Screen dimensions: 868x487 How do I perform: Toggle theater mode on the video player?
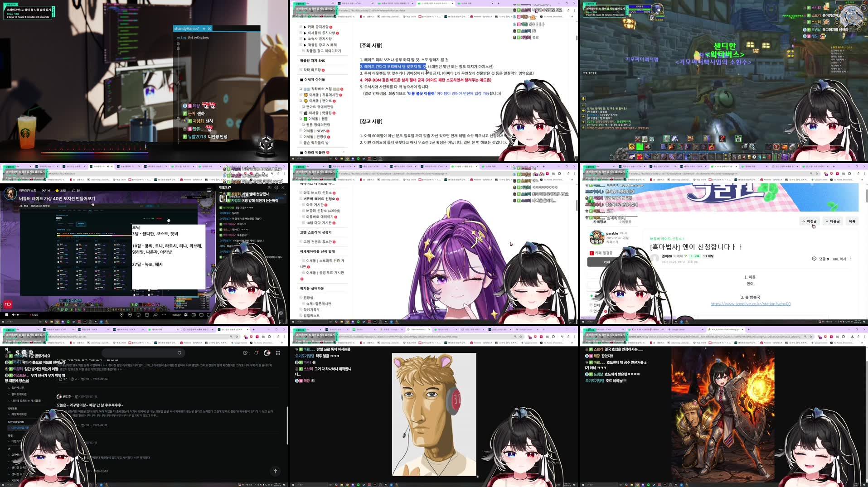click(x=202, y=315)
